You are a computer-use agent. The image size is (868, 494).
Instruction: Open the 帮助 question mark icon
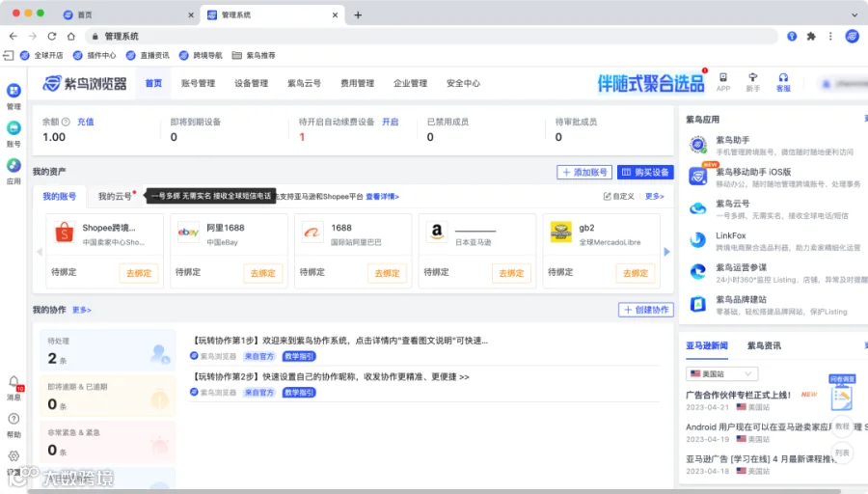click(14, 420)
